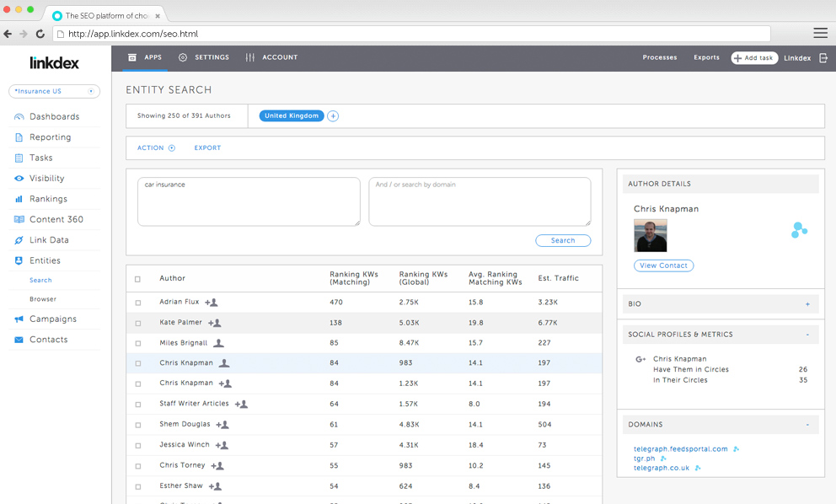Click the Rankings bar chart icon
Screen dimensions: 836x504
click(19, 199)
